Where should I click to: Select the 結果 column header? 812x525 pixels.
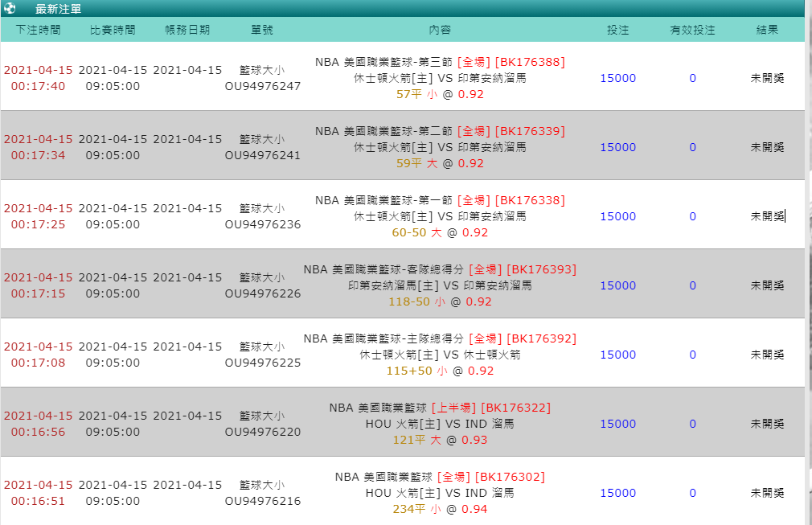click(x=767, y=30)
